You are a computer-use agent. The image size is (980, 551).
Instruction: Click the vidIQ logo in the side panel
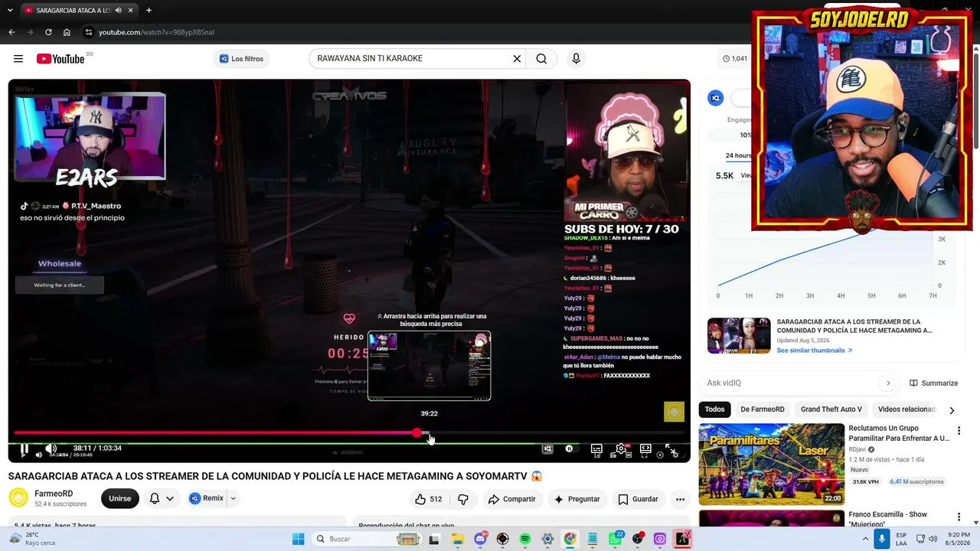point(716,98)
